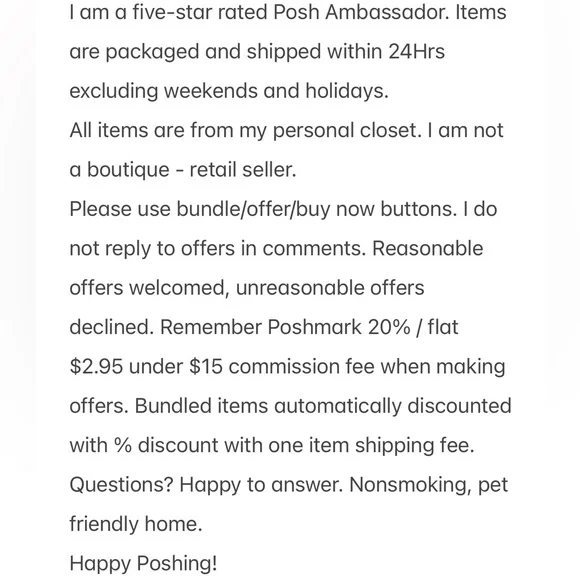The image size is (580, 580).
Task: Click the '$2.95 under $15' text
Action: click(146, 367)
